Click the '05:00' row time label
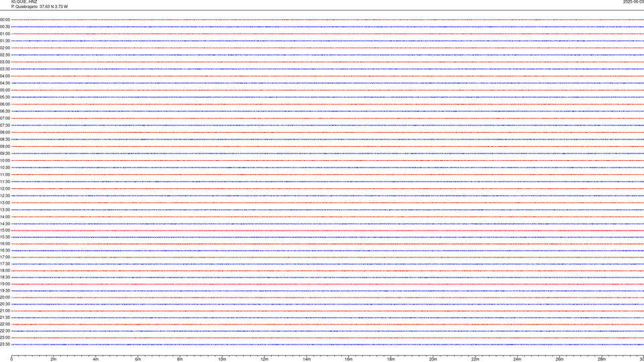This screenshot has height=362, width=644. (5, 90)
